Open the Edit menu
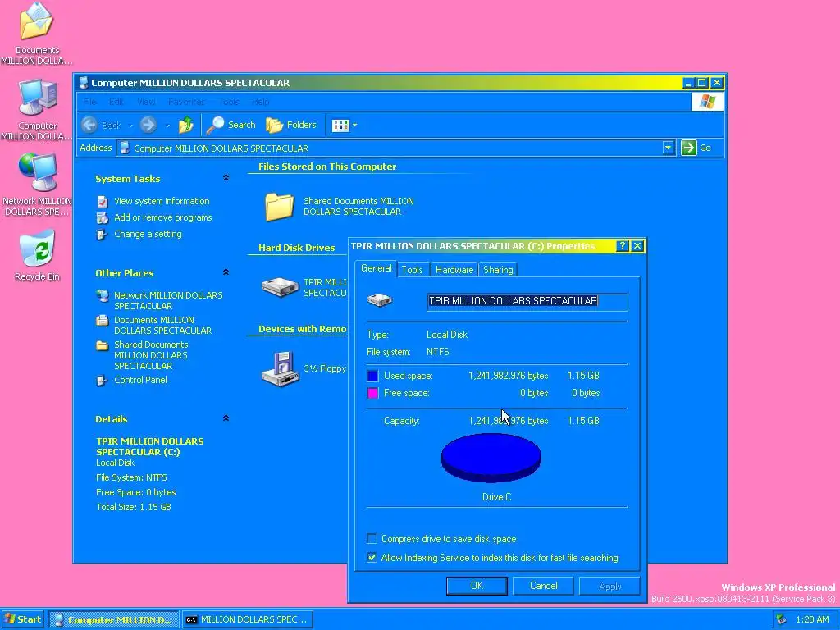840x630 pixels. (116, 102)
